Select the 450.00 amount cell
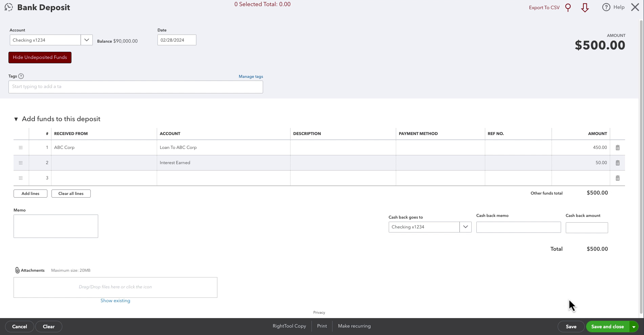The width and height of the screenshot is (644, 335). pyautogui.click(x=581, y=148)
